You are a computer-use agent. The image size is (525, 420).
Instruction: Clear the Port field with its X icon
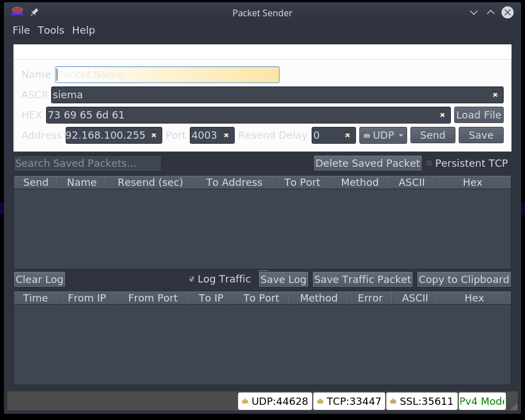[x=226, y=135]
